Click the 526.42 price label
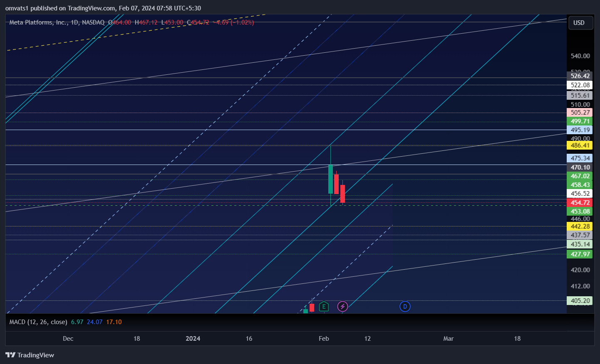This screenshot has height=364, width=600. click(x=580, y=76)
